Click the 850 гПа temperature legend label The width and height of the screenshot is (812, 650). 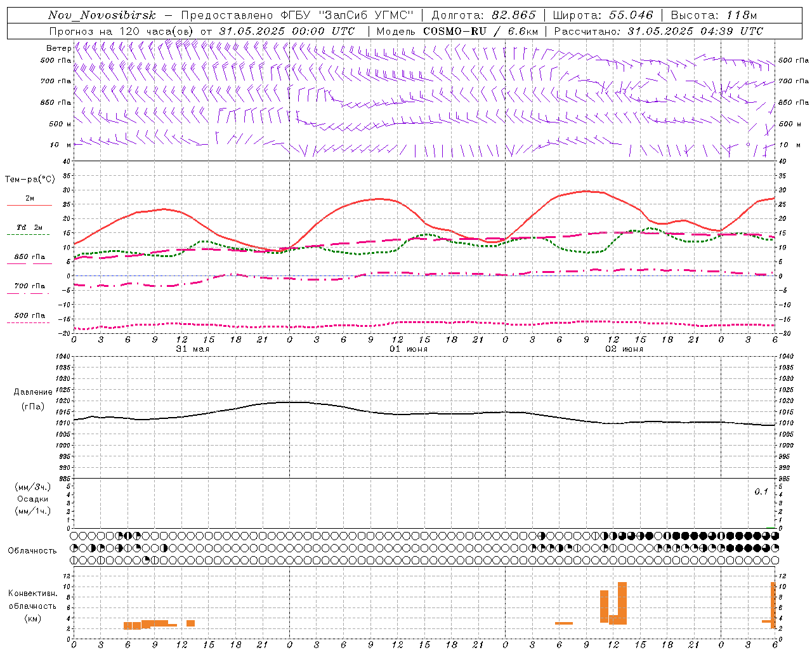click(x=30, y=257)
